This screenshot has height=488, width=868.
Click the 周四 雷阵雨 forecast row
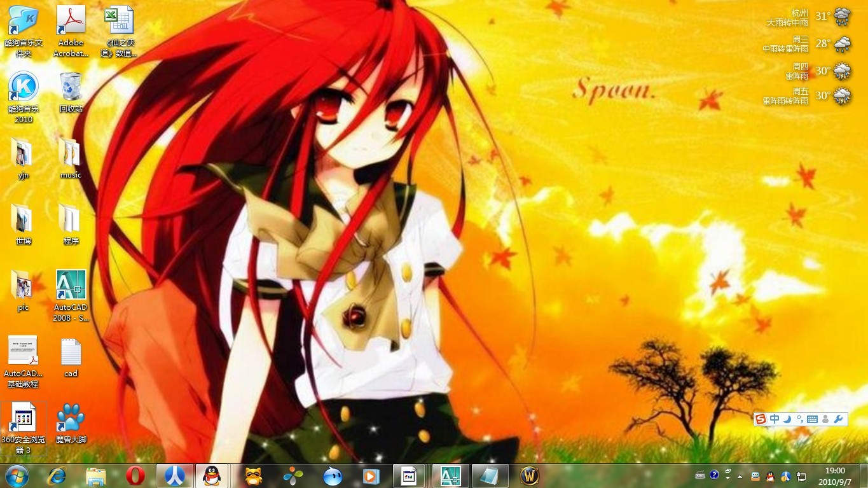(817, 71)
